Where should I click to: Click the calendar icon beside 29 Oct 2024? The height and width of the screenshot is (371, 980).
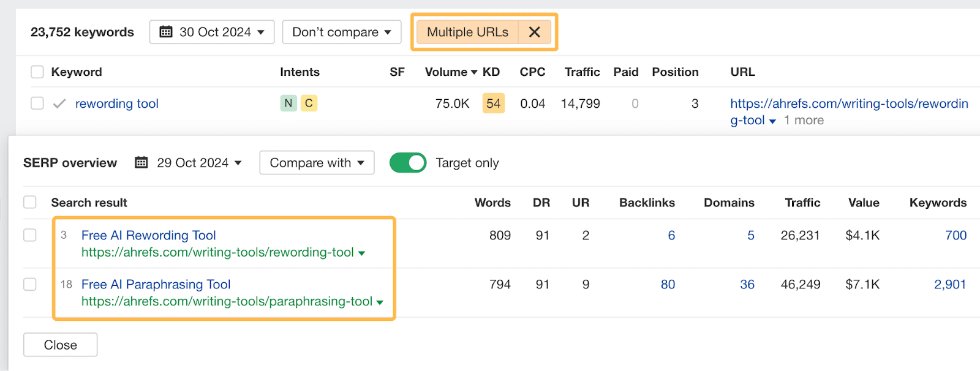(x=141, y=163)
